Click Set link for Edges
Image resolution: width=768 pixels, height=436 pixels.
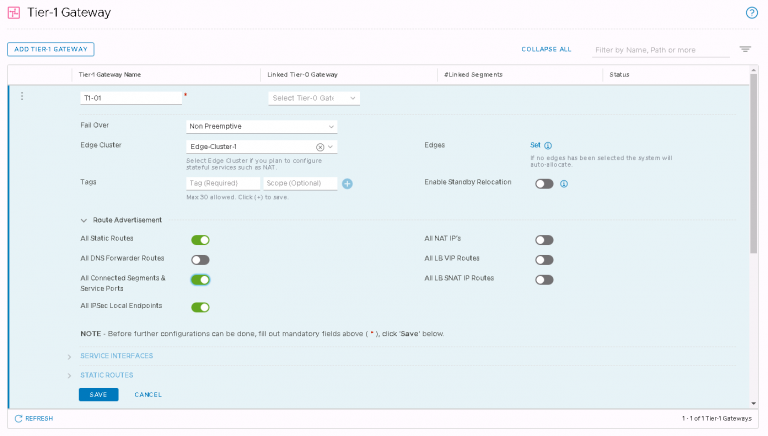535,145
